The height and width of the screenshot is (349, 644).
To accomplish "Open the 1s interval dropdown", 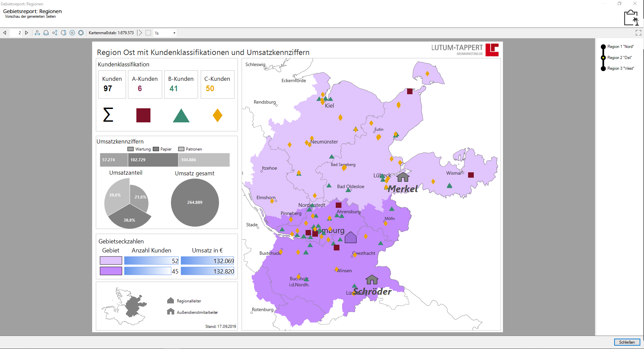I will click(174, 33).
